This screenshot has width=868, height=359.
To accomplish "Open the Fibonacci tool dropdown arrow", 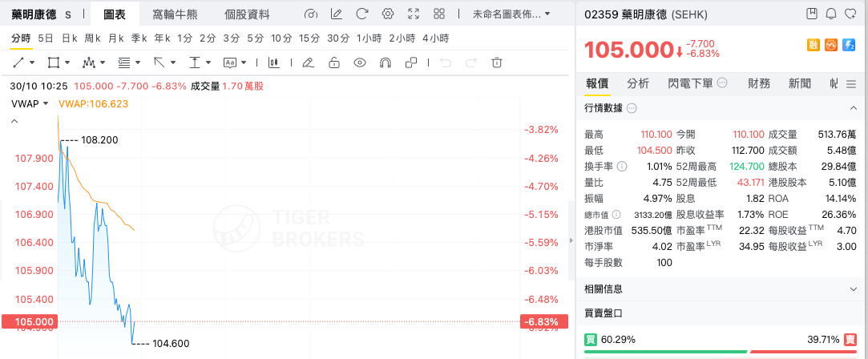I will point(138,63).
